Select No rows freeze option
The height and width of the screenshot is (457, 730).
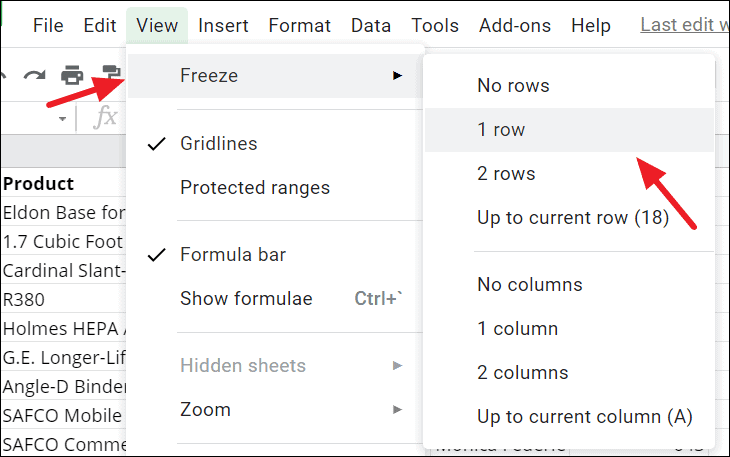(513, 86)
